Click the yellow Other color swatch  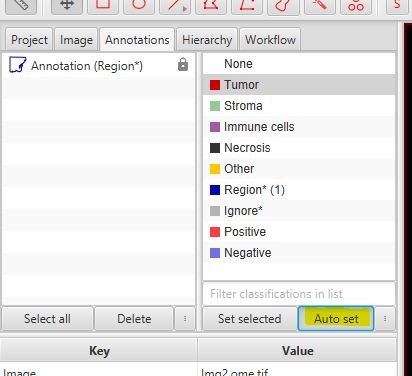(x=215, y=169)
